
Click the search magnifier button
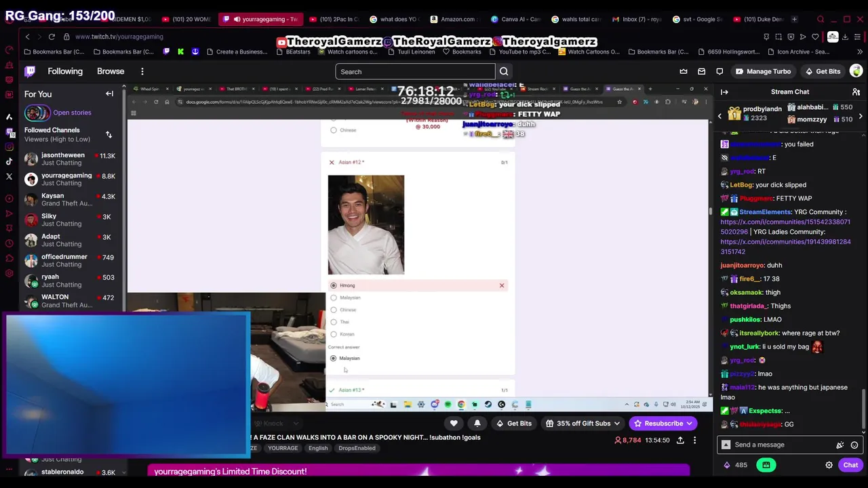tap(504, 71)
